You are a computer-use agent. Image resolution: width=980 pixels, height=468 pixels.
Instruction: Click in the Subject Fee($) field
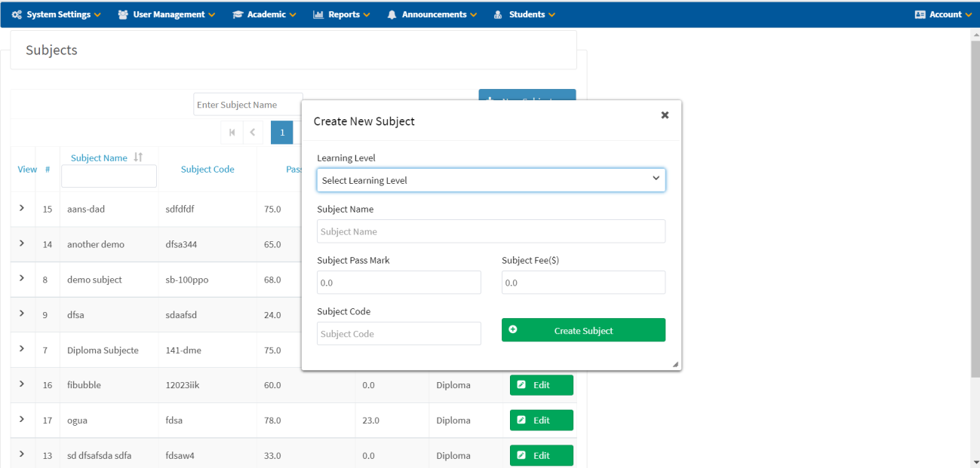click(583, 283)
